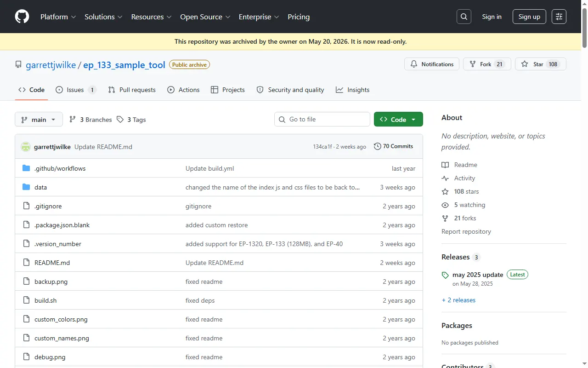Open the main branch dropdown
588x368 pixels.
39,120
